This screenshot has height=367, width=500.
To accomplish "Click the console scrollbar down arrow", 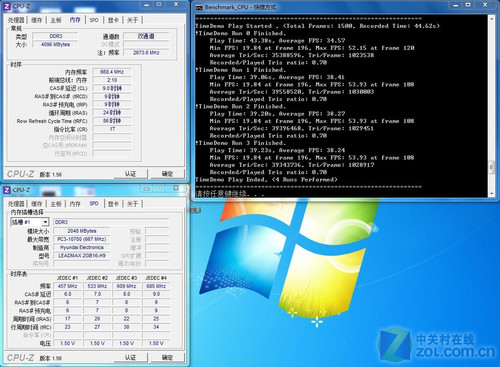I will click(x=491, y=193).
